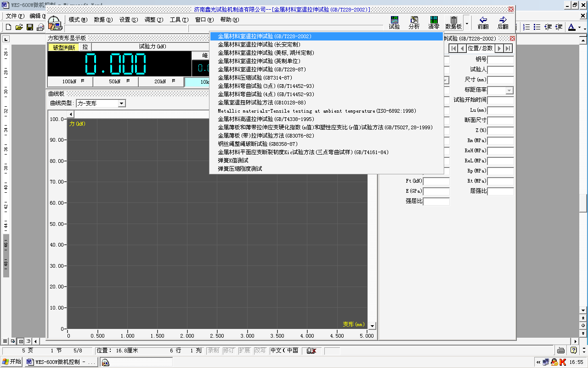Click the 拉 tension button
588x368 pixels.
coord(85,47)
